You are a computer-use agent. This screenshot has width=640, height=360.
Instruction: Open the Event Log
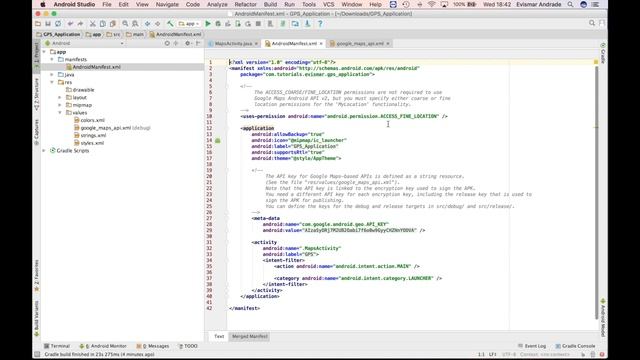tap(532, 346)
